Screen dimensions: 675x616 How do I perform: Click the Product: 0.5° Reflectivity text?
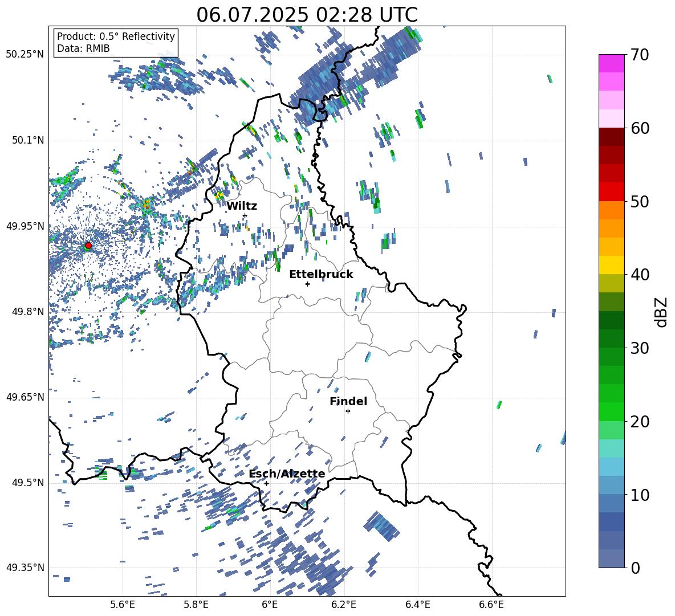116,36
